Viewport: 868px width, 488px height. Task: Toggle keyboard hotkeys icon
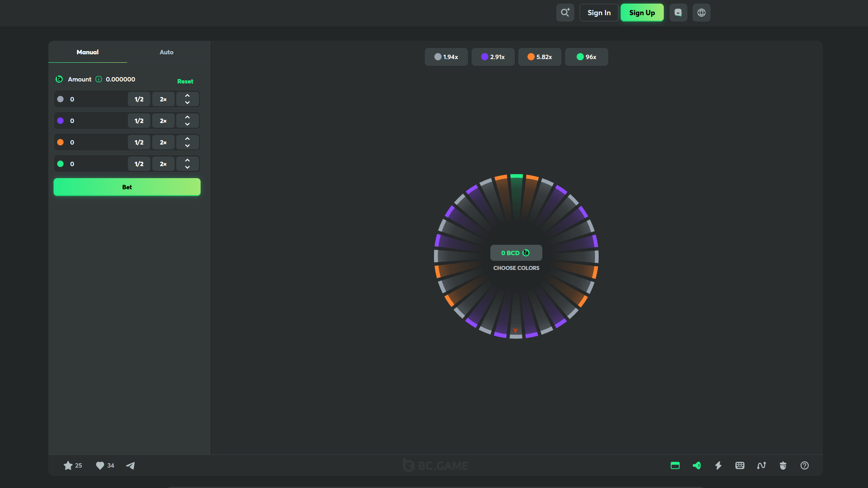tap(740, 466)
